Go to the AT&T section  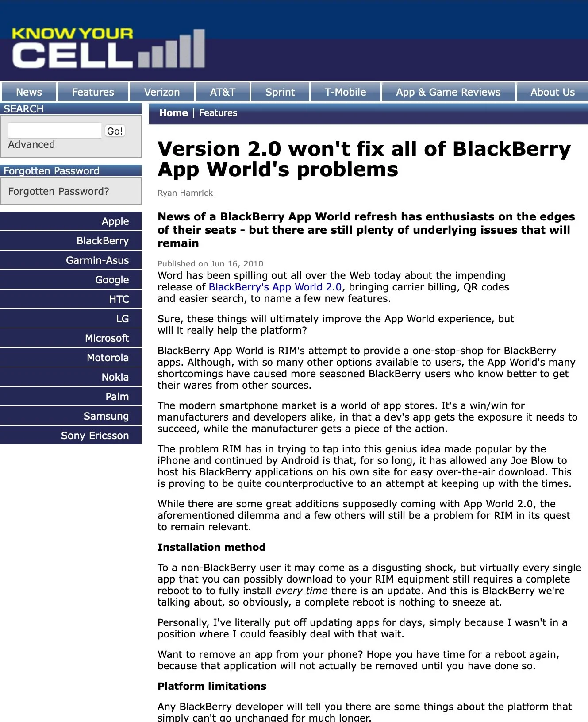pyautogui.click(x=223, y=92)
